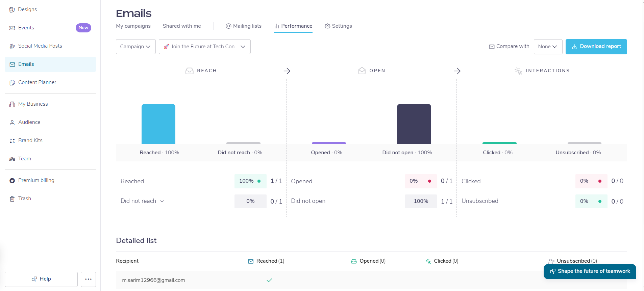Open the Settings tab
The height and width of the screenshot is (291, 644).
point(338,26)
